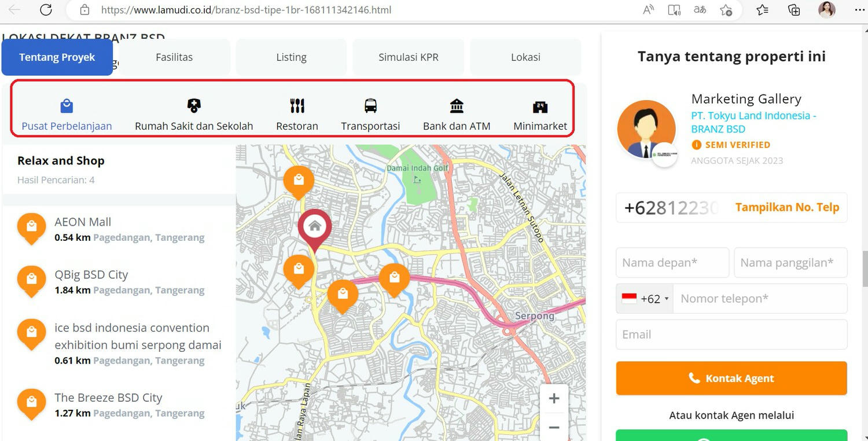This screenshot has width=868, height=441.
Task: Focus the Nama depan input field
Action: [672, 263]
